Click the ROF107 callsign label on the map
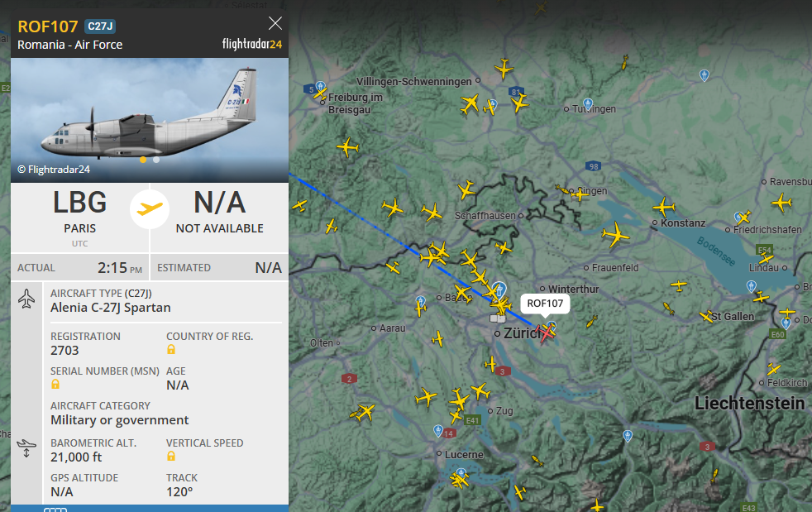The width and height of the screenshot is (812, 512). 545,304
